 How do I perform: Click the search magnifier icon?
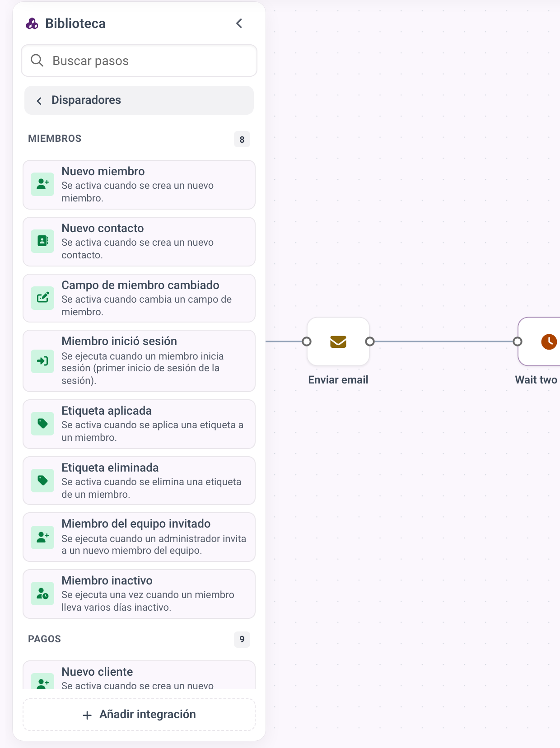pos(37,61)
